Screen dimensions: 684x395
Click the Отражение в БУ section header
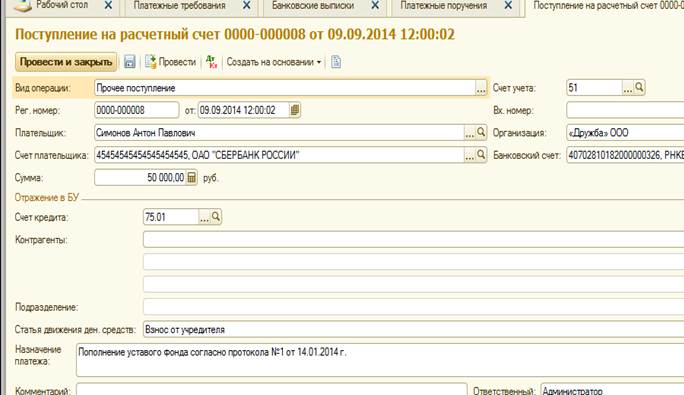47,198
